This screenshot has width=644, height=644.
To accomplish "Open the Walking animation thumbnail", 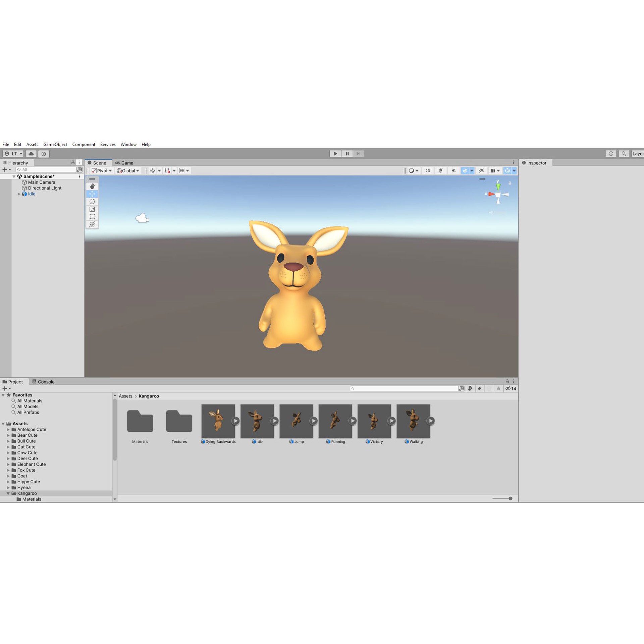I will coord(413,421).
